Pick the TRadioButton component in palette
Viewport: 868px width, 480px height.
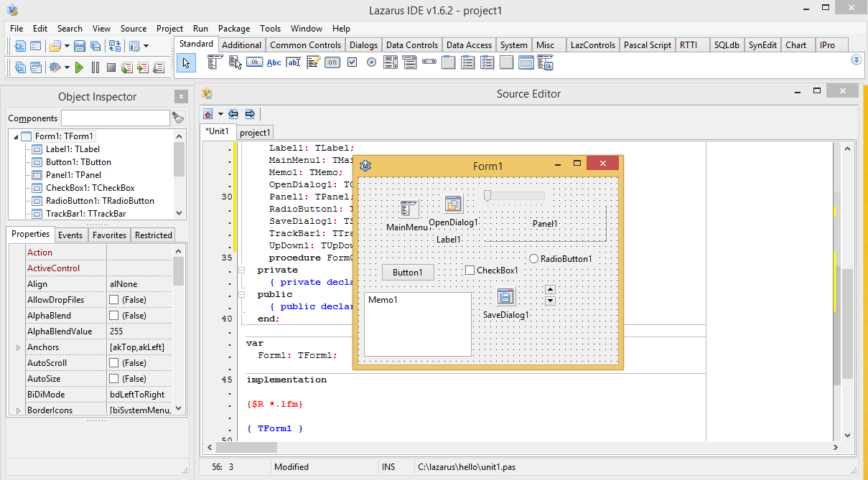(x=371, y=62)
